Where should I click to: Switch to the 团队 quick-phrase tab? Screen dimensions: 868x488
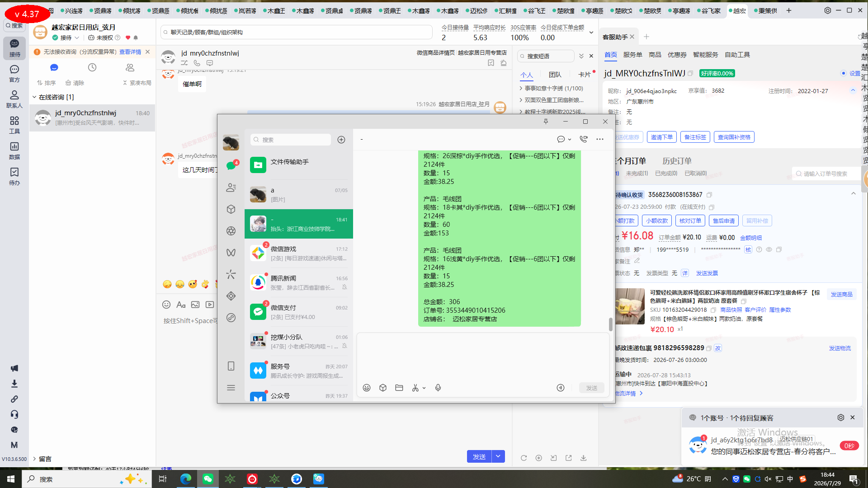pos(555,75)
